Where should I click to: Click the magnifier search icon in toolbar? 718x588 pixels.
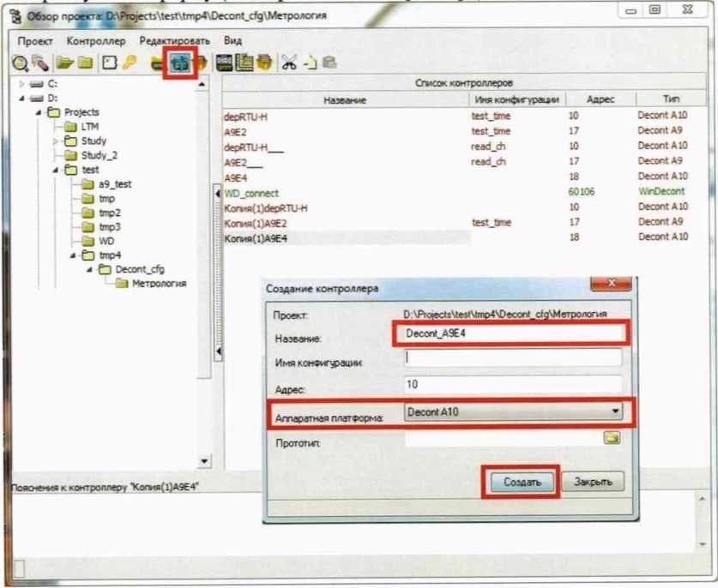point(20,63)
